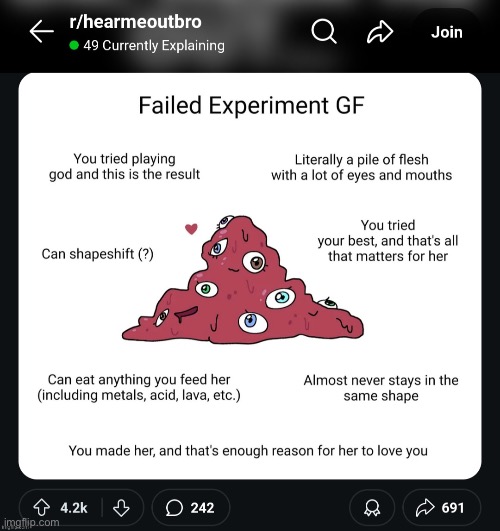Image resolution: width=500 pixels, height=531 pixels.
Task: Tap the flesh pile creature drawing
Action: coord(243,280)
